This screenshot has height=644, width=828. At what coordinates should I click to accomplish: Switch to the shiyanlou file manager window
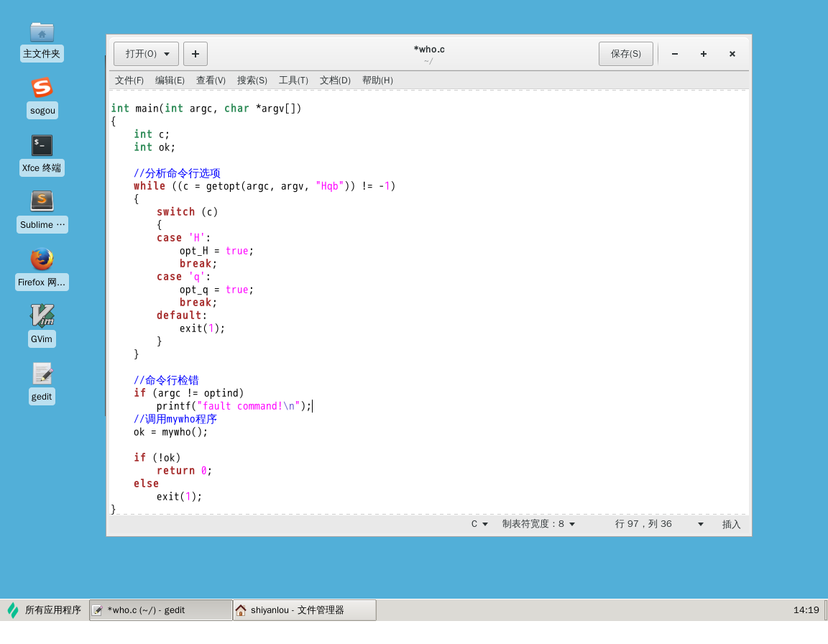tap(304, 609)
